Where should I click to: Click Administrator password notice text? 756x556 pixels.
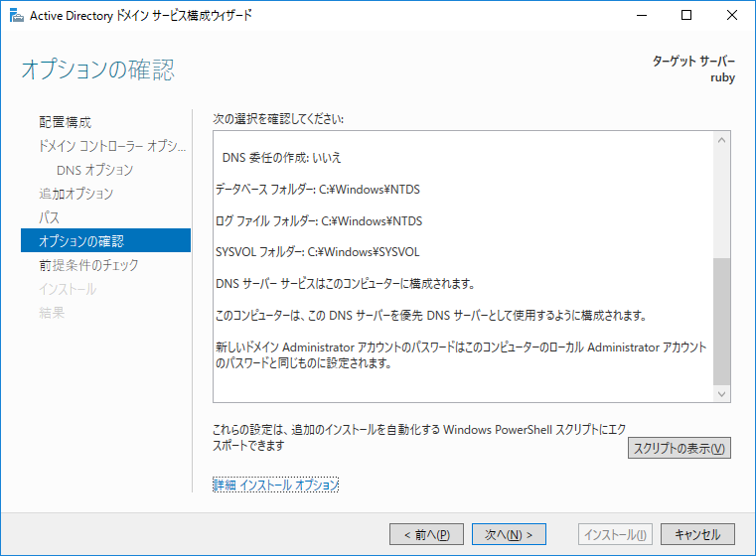coord(461,355)
